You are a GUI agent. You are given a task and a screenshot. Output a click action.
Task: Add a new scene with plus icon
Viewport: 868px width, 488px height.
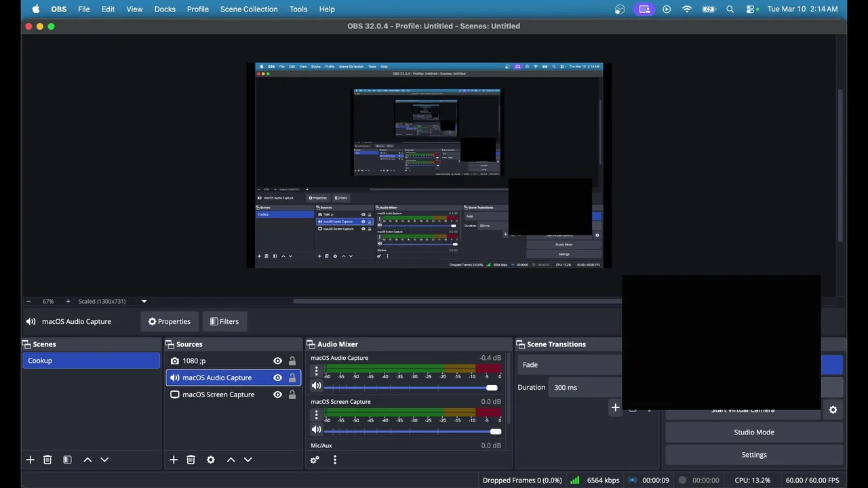pos(30,460)
